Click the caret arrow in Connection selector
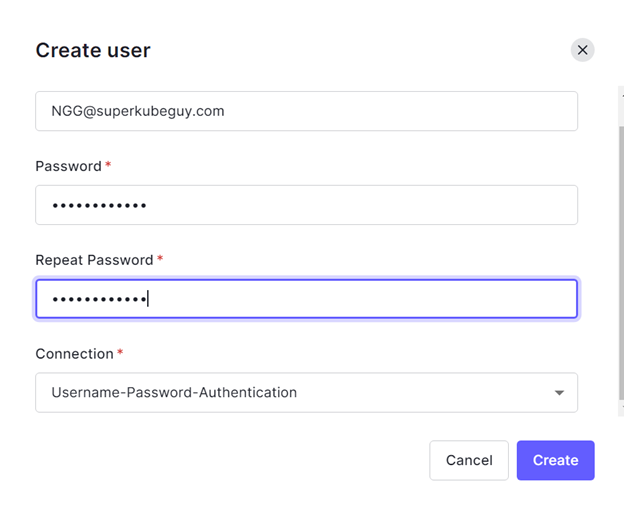 tap(559, 393)
